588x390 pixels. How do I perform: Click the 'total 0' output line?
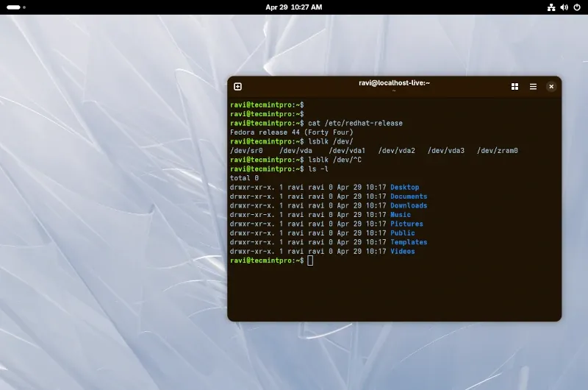coord(244,178)
